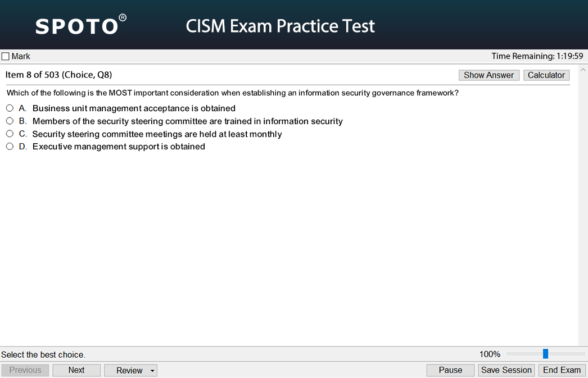The image size is (588, 378).
Task: Choose option B radio button
Action: tap(10, 121)
